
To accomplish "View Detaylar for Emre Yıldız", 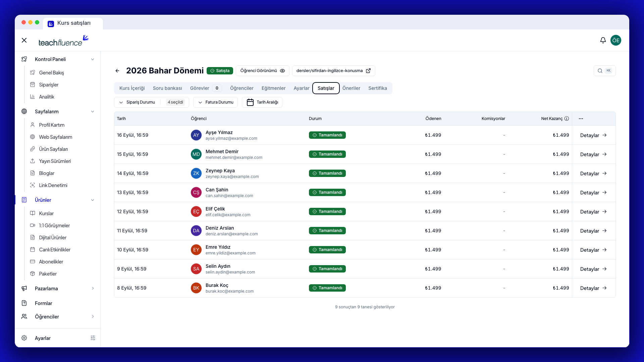I will pos(593,250).
